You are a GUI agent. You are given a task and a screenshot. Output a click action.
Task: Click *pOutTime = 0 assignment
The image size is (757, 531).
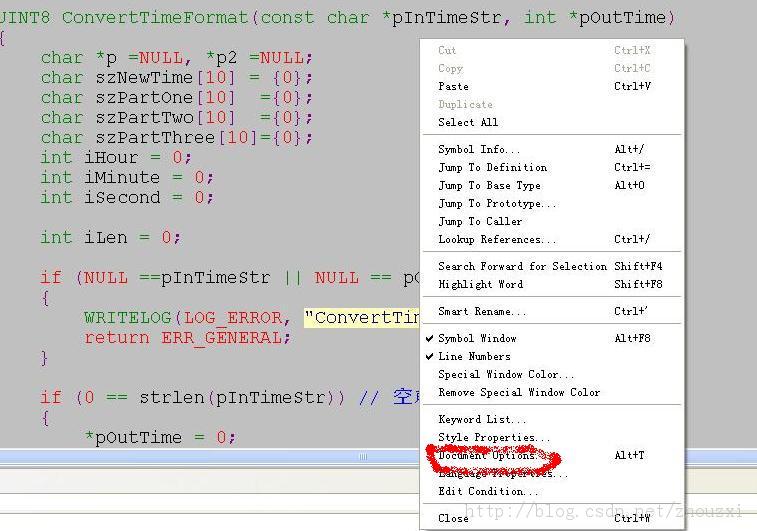pos(160,437)
